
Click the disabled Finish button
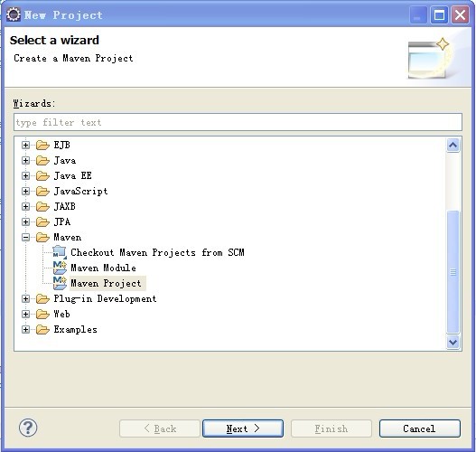tap(331, 428)
